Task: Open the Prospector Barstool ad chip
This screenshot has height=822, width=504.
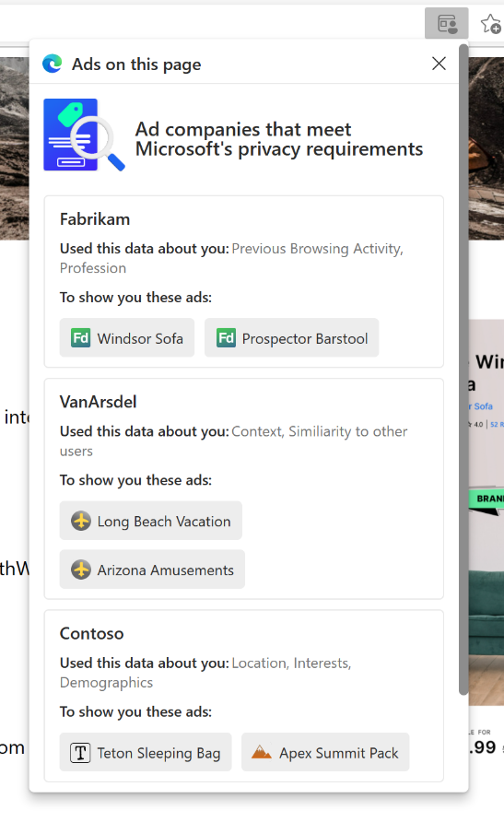Action: (x=292, y=338)
